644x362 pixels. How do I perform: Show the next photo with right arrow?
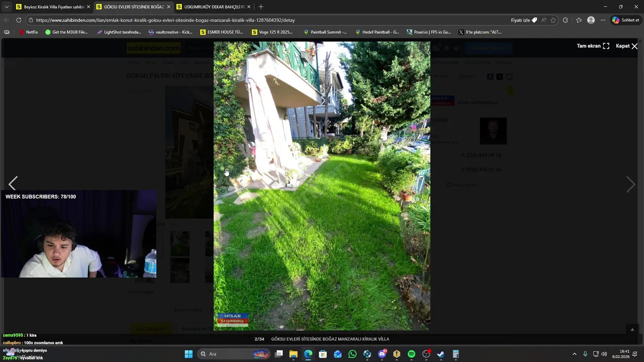[630, 185]
